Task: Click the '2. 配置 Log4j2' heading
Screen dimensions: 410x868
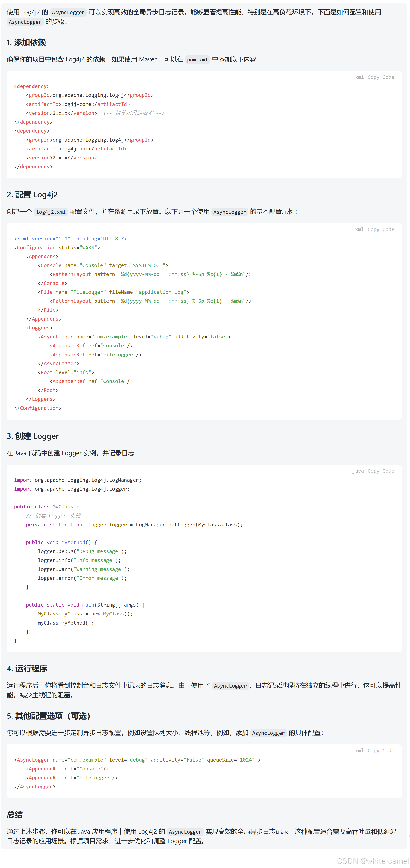Action: pos(32,195)
